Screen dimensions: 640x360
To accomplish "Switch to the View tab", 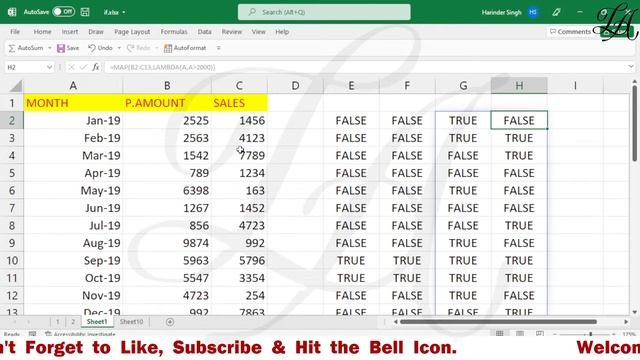I will [258, 31].
